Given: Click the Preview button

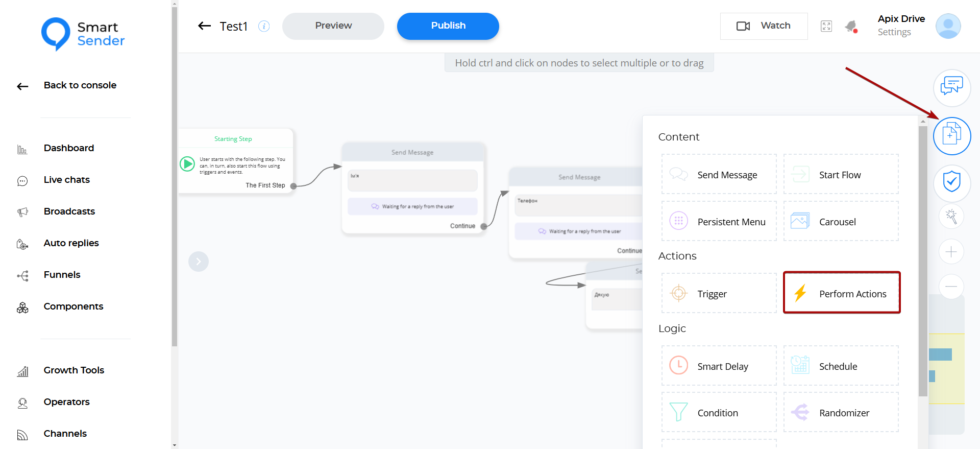Looking at the screenshot, I should point(333,26).
